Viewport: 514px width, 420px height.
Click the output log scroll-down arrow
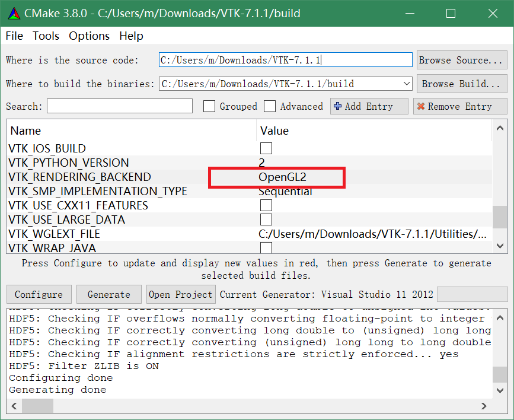(x=500, y=392)
